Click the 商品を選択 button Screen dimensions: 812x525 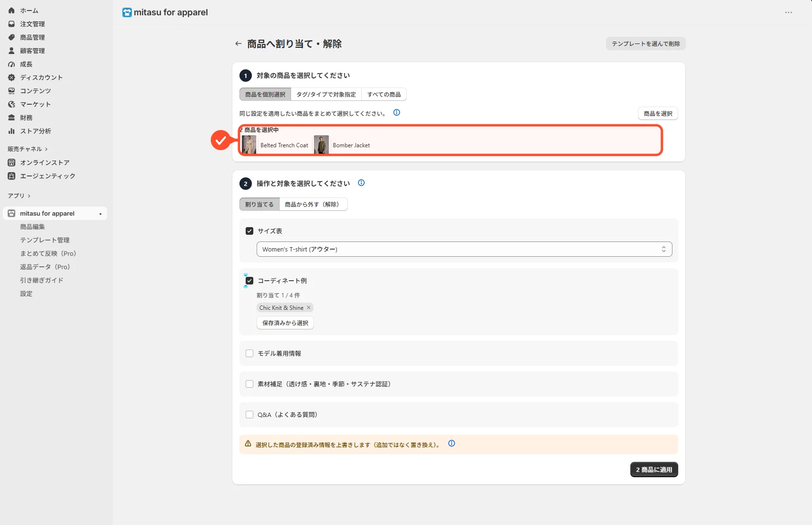pos(658,114)
